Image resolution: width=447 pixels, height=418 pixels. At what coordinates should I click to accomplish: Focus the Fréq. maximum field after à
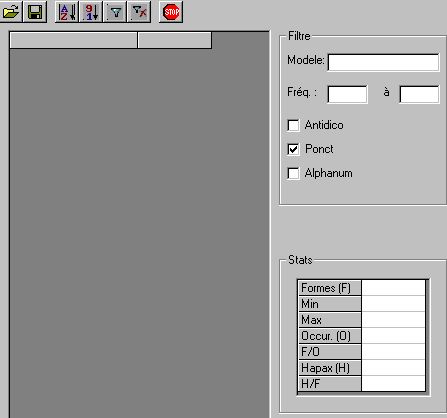point(419,94)
